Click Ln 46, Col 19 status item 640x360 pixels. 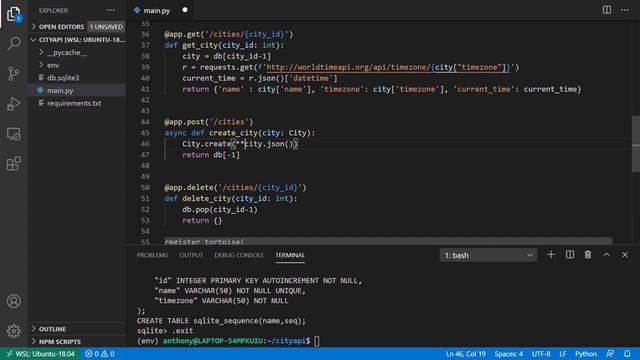click(x=465, y=354)
